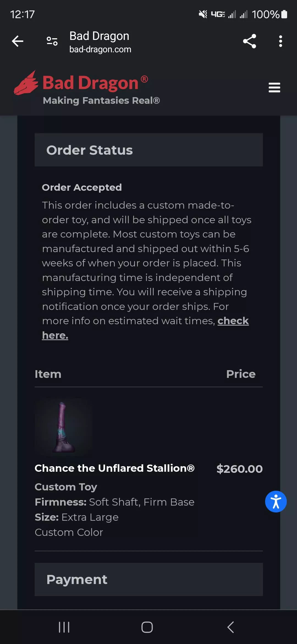
Task: Open the Bad Dragon hamburger menu
Action: tap(274, 88)
